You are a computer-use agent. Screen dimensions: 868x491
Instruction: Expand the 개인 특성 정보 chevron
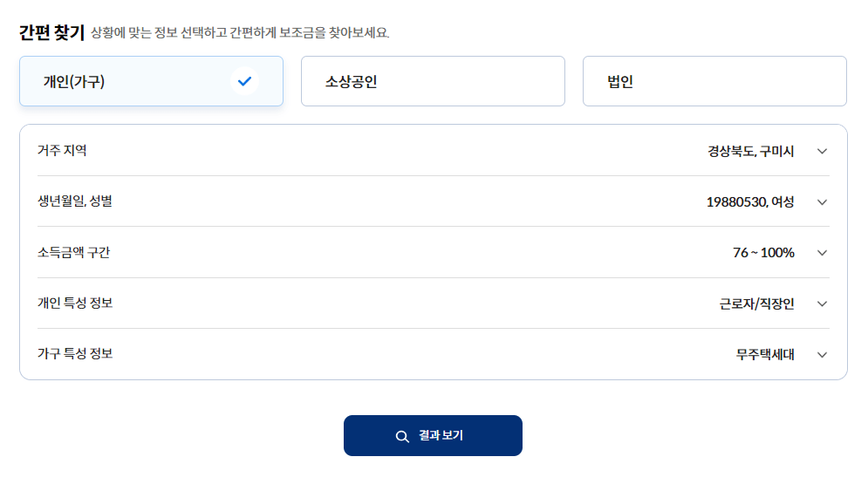822,303
